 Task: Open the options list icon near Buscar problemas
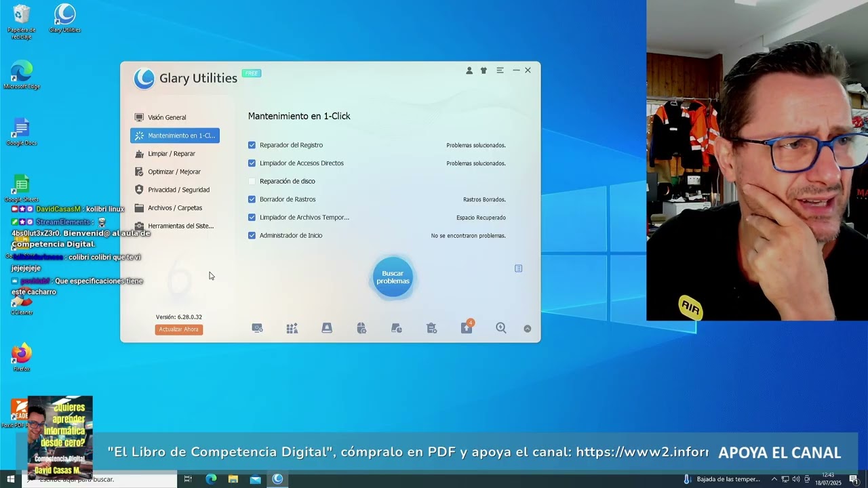click(519, 268)
